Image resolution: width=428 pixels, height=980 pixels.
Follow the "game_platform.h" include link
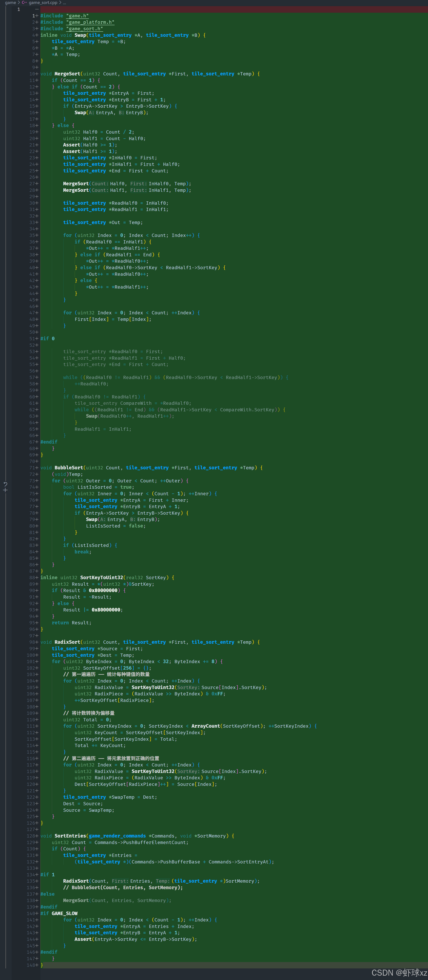90,22
